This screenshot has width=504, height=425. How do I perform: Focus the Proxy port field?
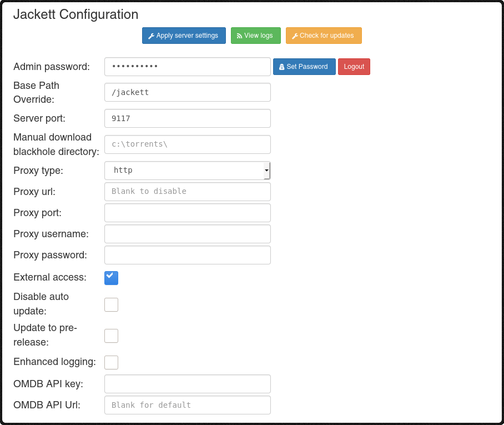tap(187, 213)
